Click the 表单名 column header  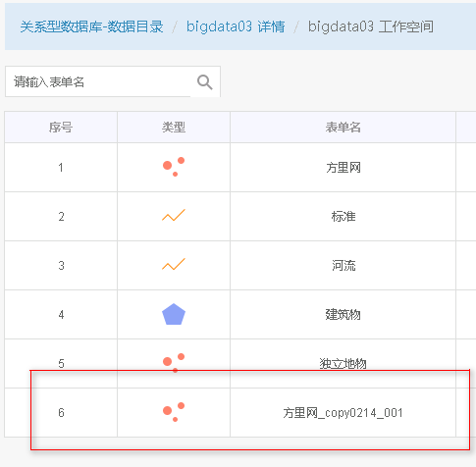tap(343, 127)
